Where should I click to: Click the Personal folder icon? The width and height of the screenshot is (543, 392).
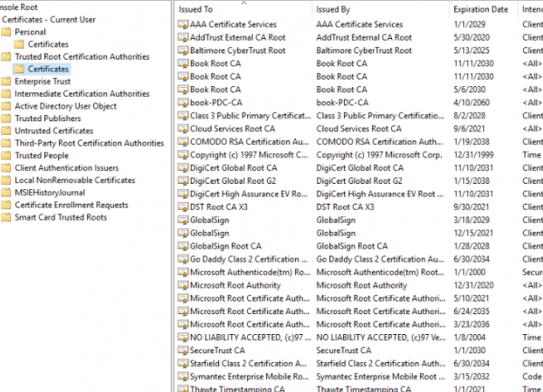(7, 32)
